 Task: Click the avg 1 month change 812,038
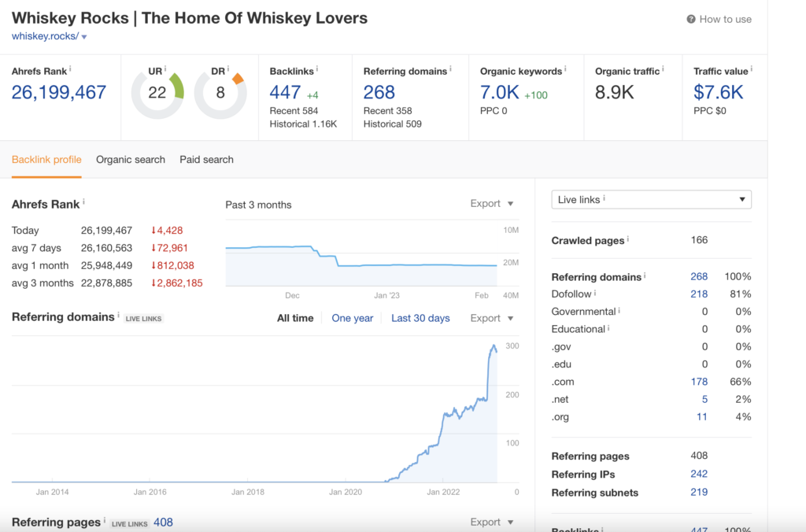click(x=172, y=265)
